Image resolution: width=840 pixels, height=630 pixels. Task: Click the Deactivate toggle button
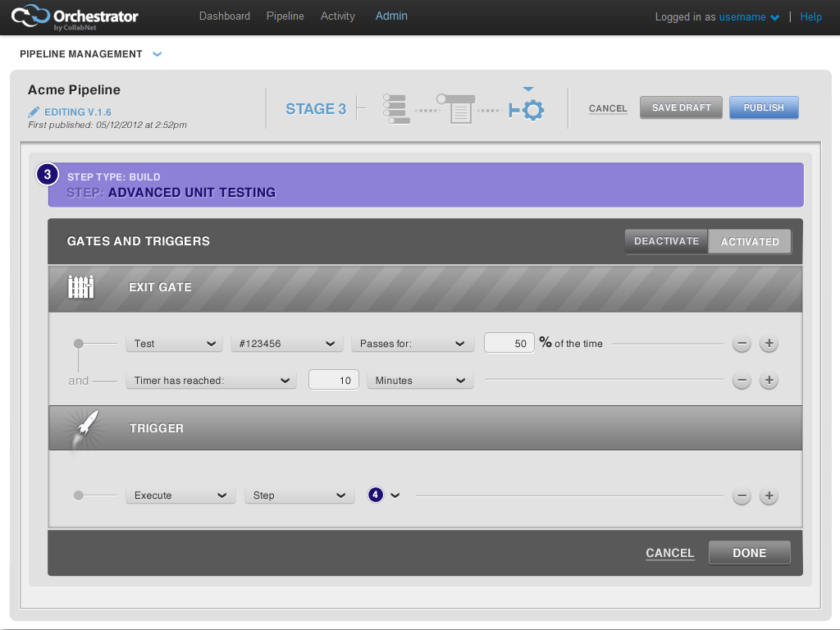click(x=666, y=241)
